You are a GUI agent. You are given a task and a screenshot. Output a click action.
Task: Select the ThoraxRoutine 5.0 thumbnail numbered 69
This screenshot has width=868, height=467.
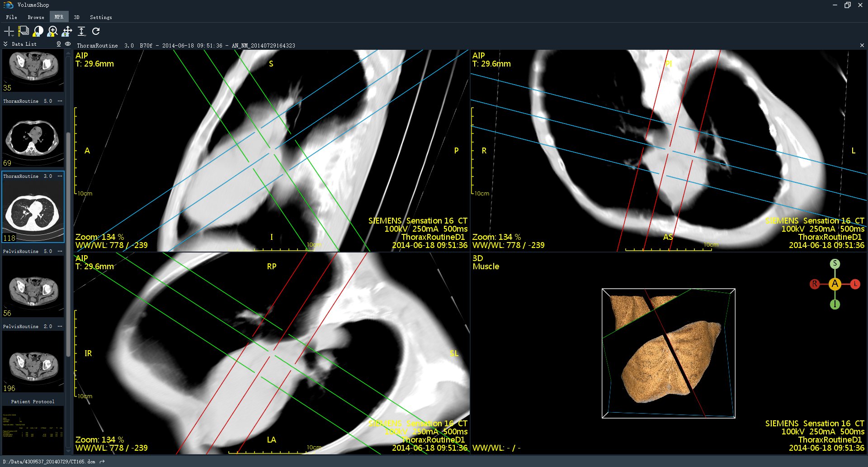(x=33, y=137)
